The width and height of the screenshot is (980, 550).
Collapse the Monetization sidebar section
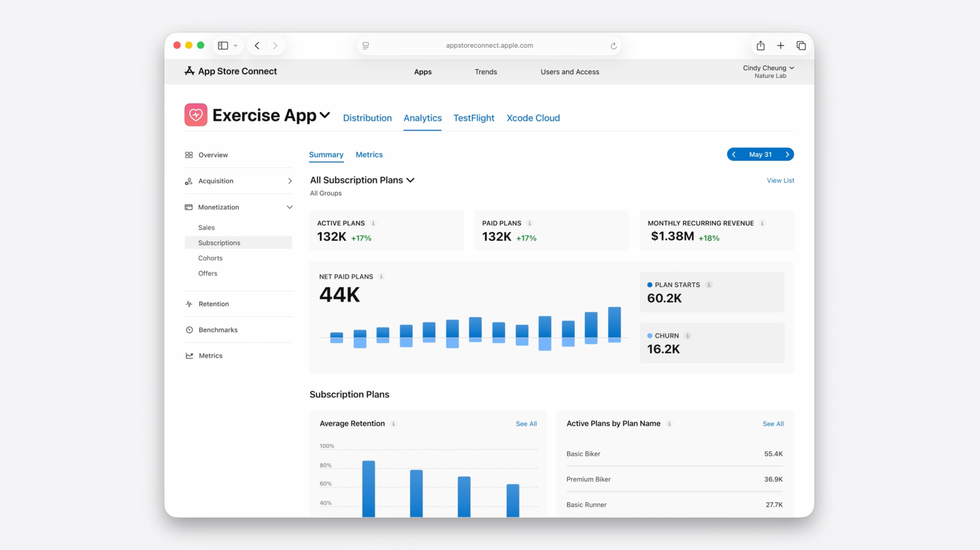tap(290, 207)
